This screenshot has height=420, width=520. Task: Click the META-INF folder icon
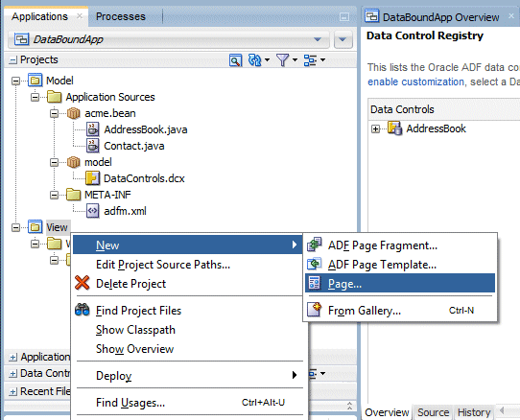point(73,195)
